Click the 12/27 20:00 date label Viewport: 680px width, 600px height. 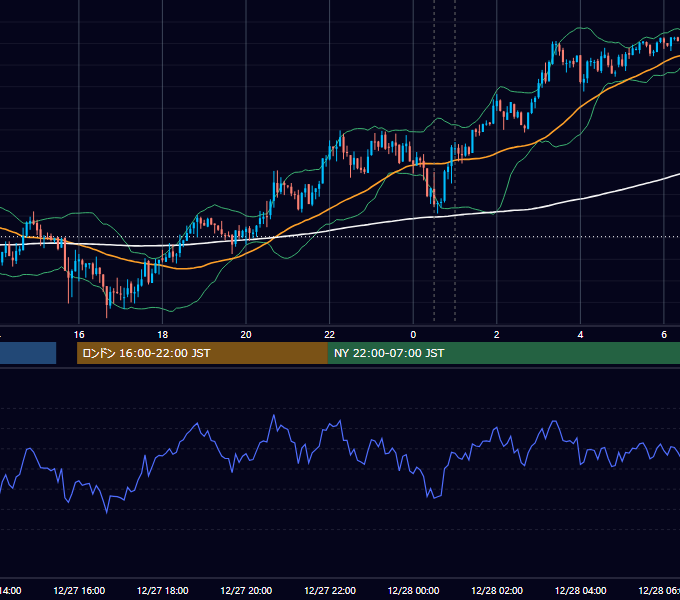pos(246,590)
